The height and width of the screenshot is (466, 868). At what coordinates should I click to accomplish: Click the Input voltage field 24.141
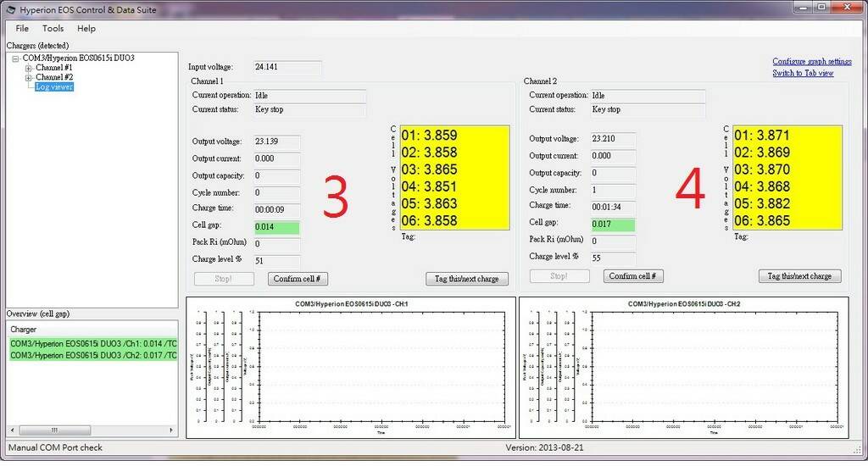[x=287, y=67]
